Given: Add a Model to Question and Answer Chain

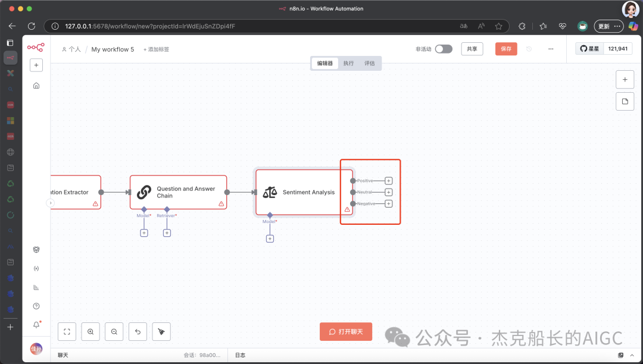Looking at the screenshot, I should [x=144, y=233].
